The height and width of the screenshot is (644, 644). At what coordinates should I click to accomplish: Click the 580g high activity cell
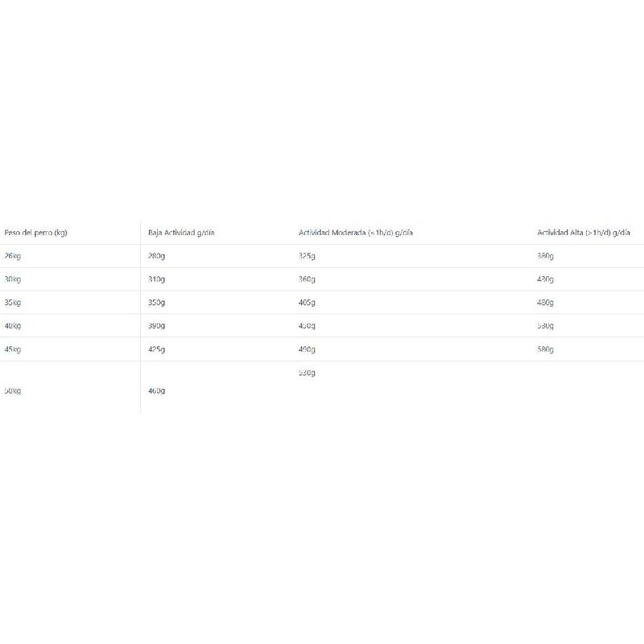545,349
